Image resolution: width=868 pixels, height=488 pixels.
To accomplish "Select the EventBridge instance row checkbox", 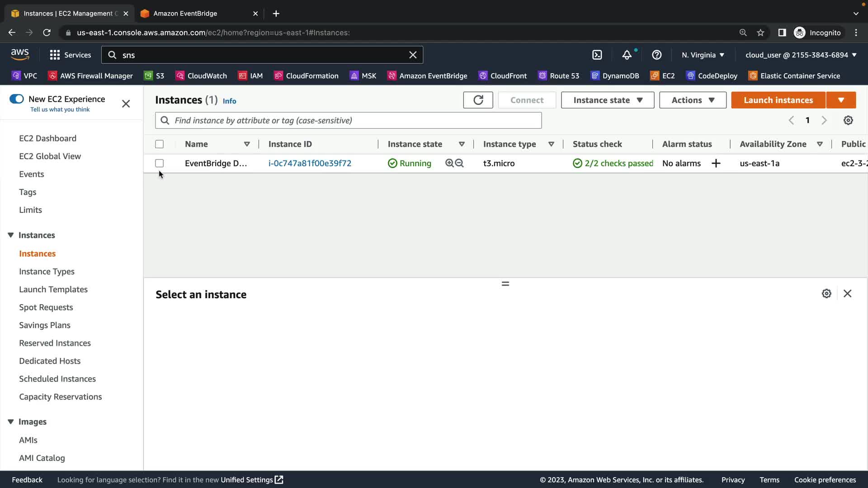I will (x=159, y=164).
